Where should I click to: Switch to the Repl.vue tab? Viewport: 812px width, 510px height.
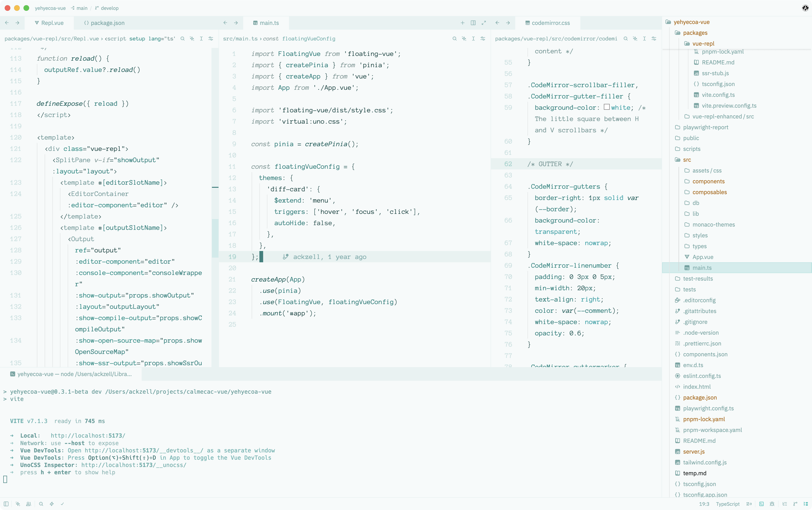[x=49, y=23]
